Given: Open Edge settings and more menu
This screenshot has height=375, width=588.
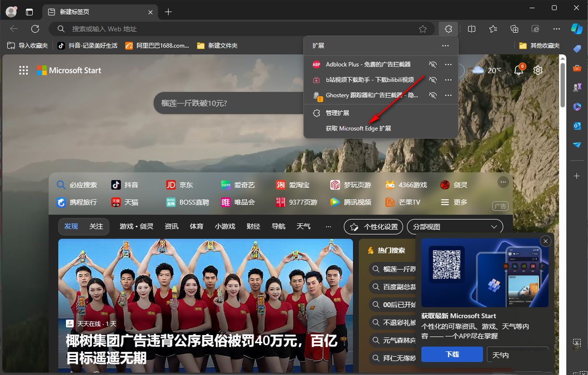Looking at the screenshot, I should pyautogui.click(x=557, y=29).
